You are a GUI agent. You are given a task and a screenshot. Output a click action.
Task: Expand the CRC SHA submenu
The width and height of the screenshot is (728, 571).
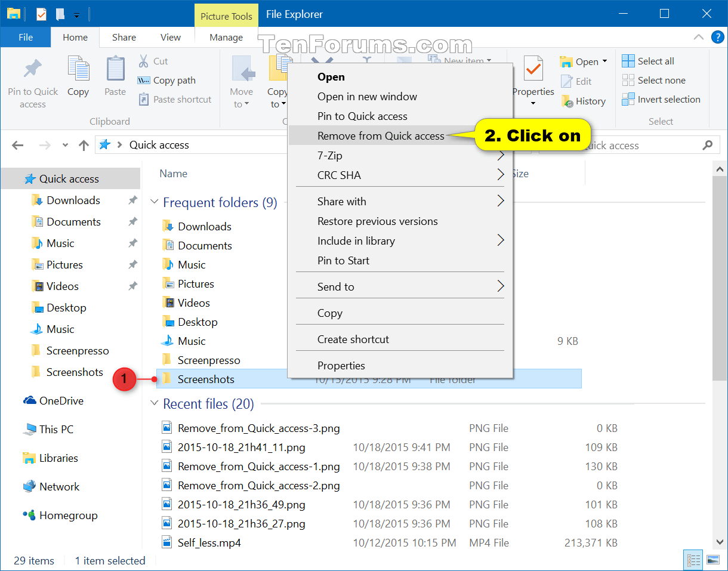click(x=400, y=175)
